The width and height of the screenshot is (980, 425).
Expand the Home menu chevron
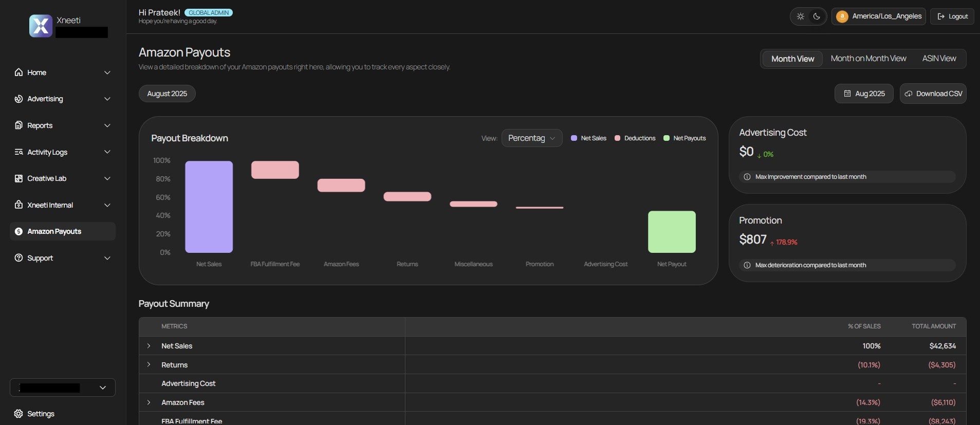tap(107, 72)
